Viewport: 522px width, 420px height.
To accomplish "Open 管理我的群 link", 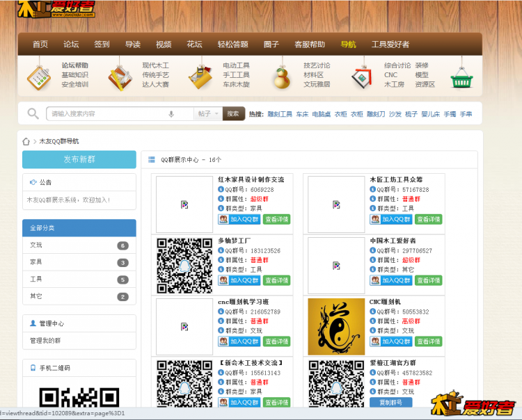I will 45,341.
